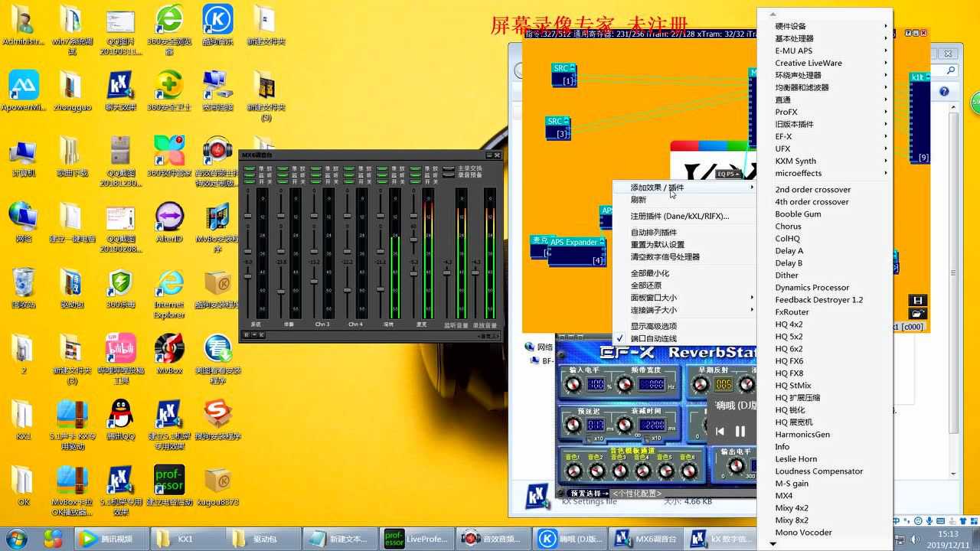Click the 音色1 knob in ReverbStation
Image resolution: width=980 pixels, height=551 pixels.
coord(573,471)
